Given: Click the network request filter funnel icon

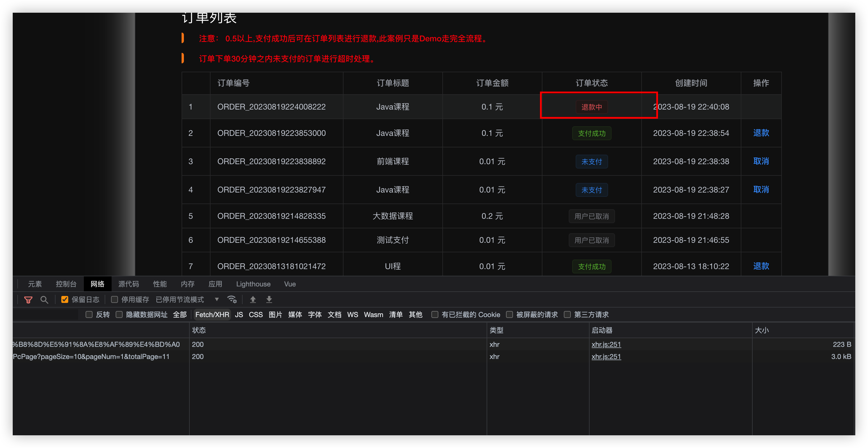Looking at the screenshot, I should pos(28,299).
